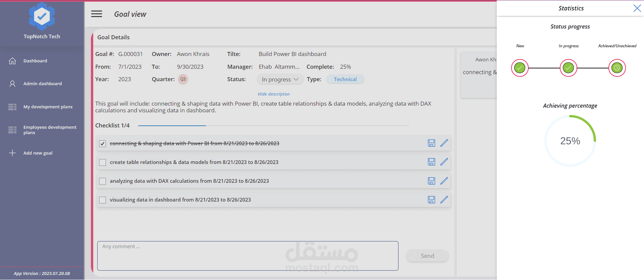This screenshot has height=280, width=644.
Task: Check 'create table relationships & data models'
Action: pos(103,162)
